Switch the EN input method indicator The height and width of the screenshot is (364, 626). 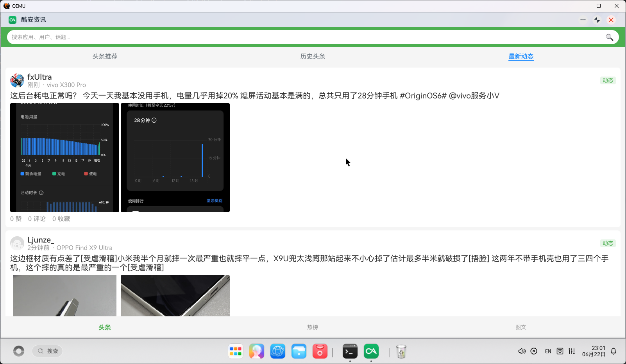pos(548,351)
